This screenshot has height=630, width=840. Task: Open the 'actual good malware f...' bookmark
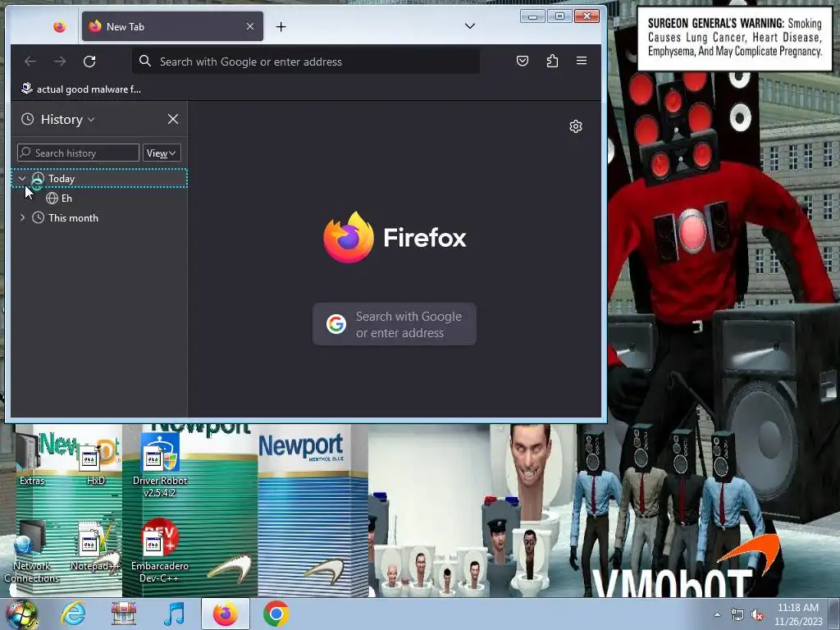[81, 89]
